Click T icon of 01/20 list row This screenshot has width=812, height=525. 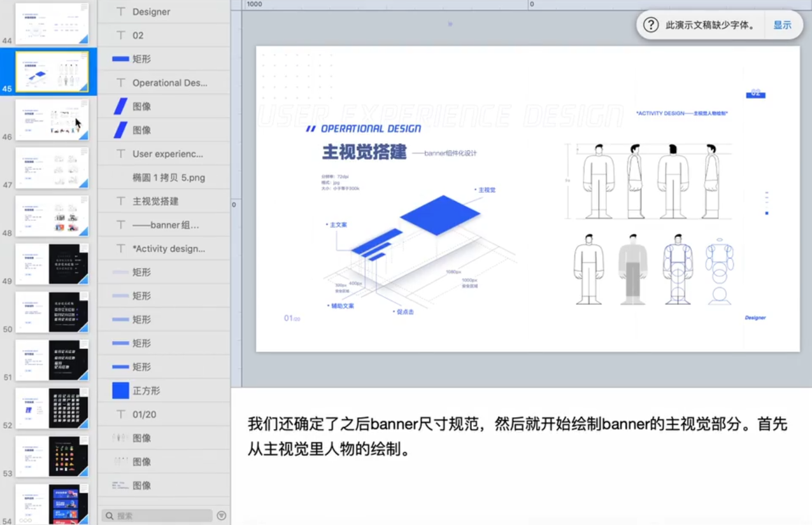(120, 414)
